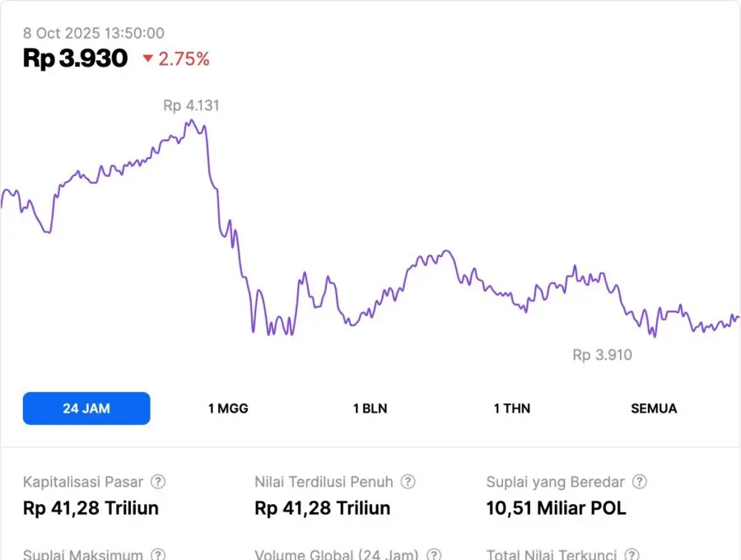Click the current price Rp 3.930
Screen dimensions: 741x560
[75, 58]
